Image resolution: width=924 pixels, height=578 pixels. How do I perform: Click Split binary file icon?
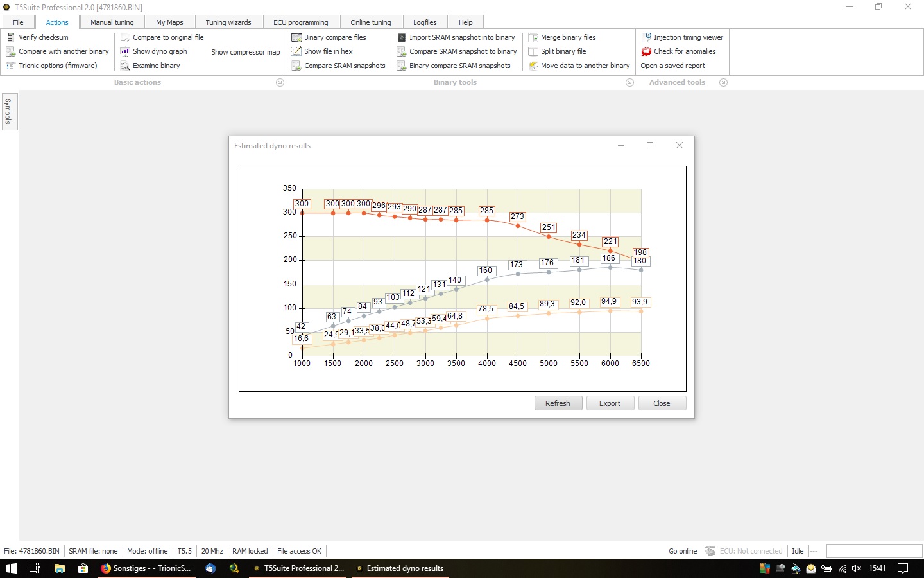(533, 51)
